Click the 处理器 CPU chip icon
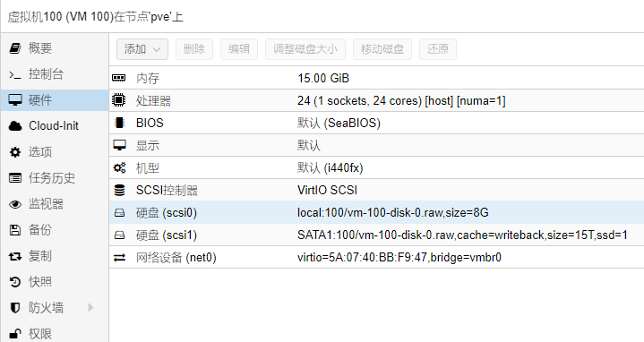The width and height of the screenshot is (644, 342). coord(119,100)
